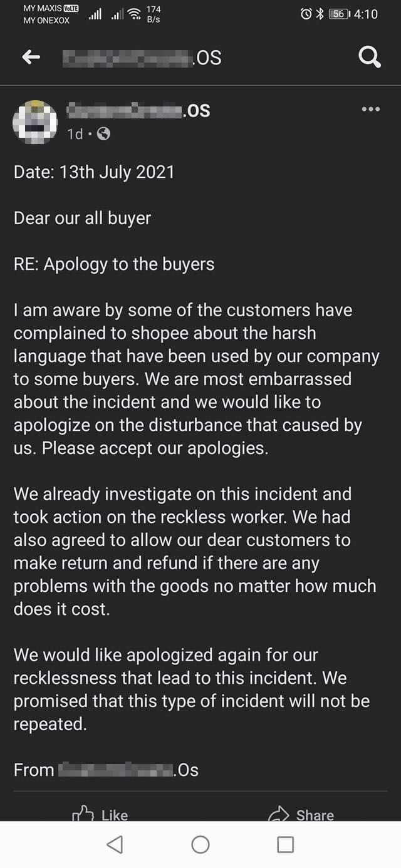Tap the back arrow in the header
The image size is (401, 868).
tap(31, 58)
